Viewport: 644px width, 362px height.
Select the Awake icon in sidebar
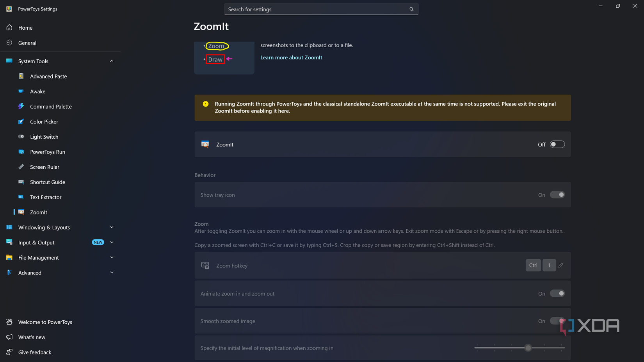pos(21,91)
